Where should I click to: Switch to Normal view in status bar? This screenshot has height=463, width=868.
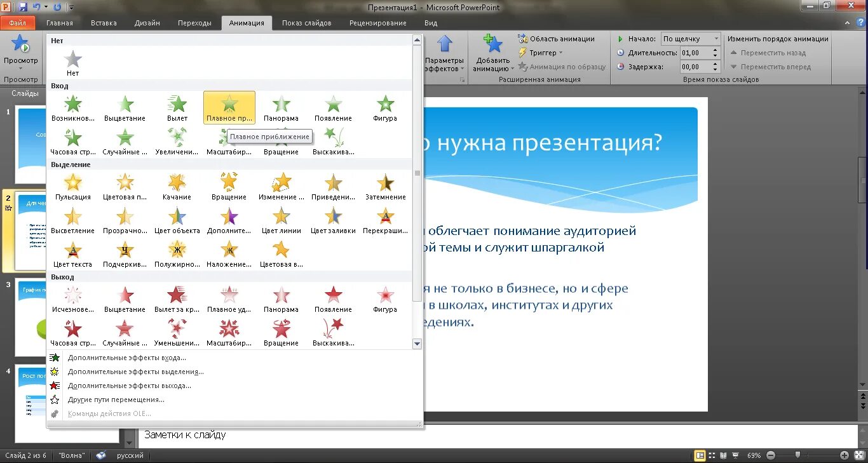click(x=700, y=455)
